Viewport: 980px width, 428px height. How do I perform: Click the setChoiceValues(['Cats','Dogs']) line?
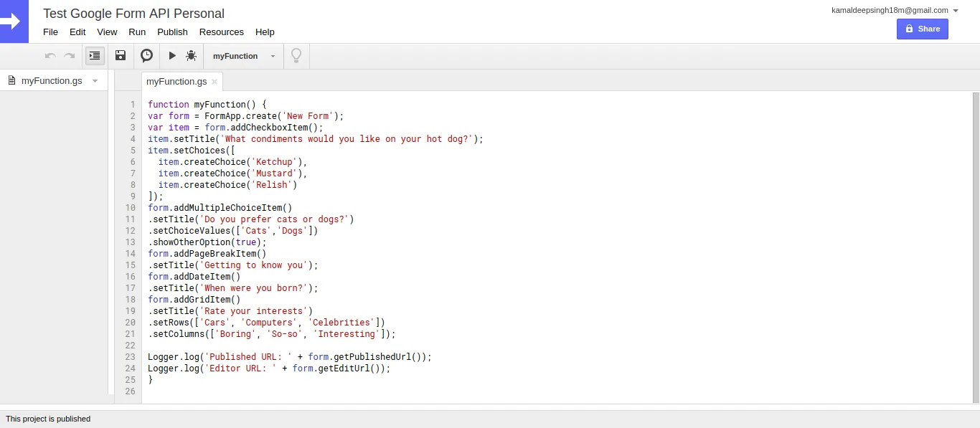click(233, 231)
